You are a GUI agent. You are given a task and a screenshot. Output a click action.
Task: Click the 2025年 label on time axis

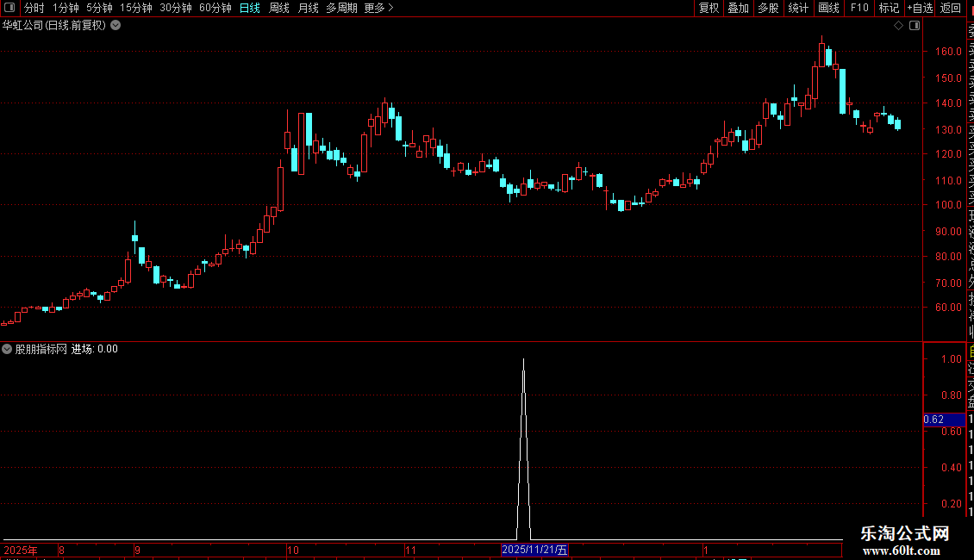(x=21, y=550)
